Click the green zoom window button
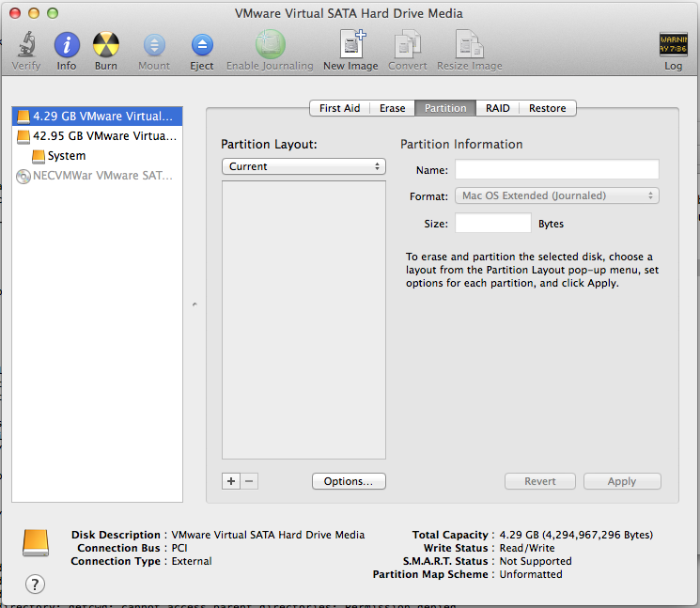 (53, 13)
